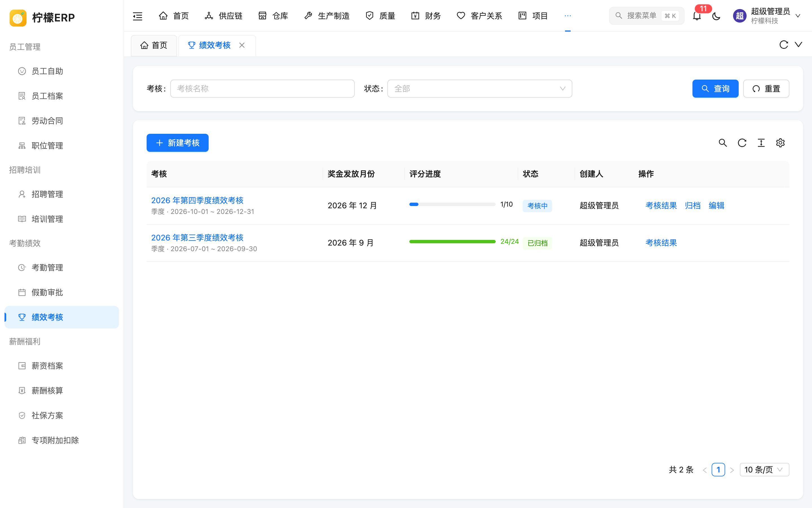Switch to the 首页 page tab

point(154,45)
